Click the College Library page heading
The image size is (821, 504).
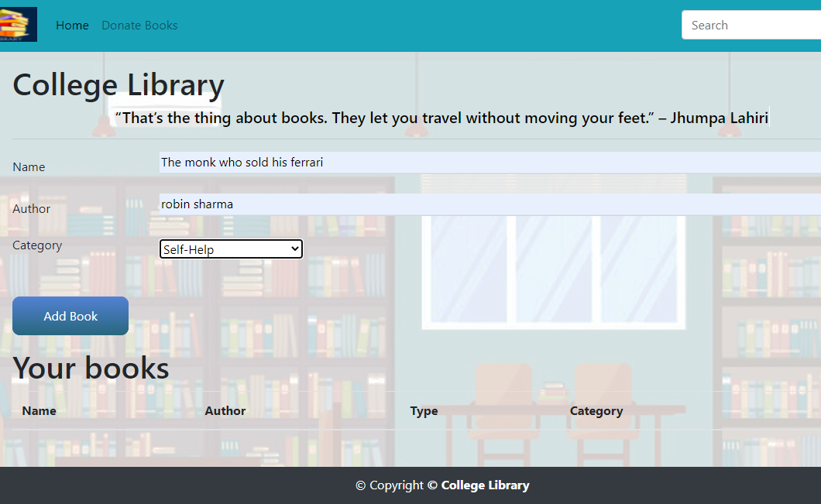tap(119, 85)
